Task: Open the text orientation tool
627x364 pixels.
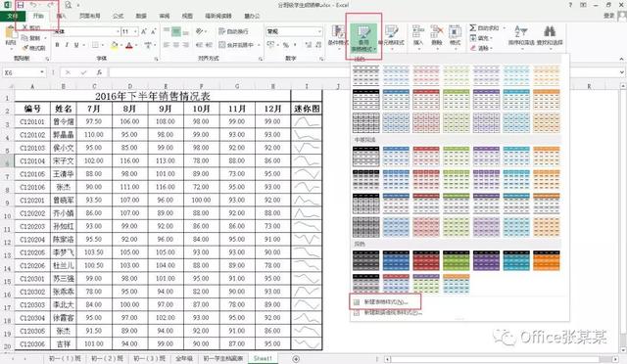Action: pyautogui.click(x=200, y=31)
